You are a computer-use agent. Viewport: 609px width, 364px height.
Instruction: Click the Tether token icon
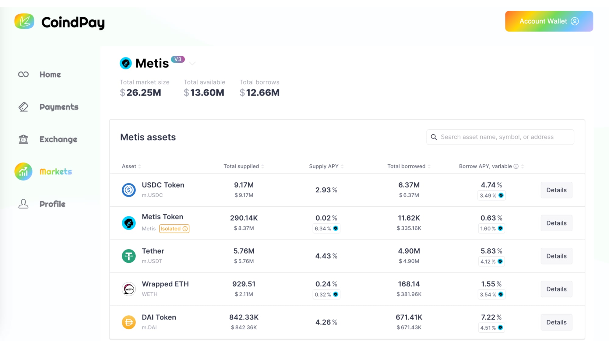(x=128, y=256)
